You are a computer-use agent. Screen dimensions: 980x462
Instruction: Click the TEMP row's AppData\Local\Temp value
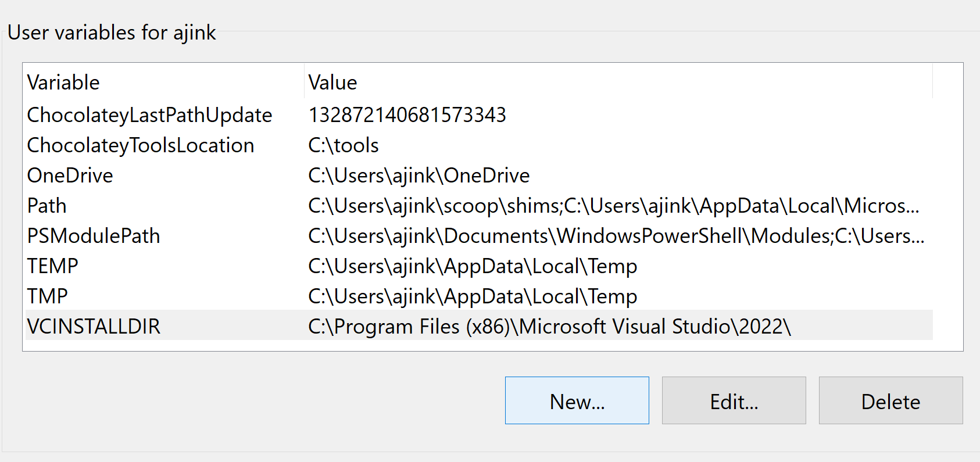point(473,266)
